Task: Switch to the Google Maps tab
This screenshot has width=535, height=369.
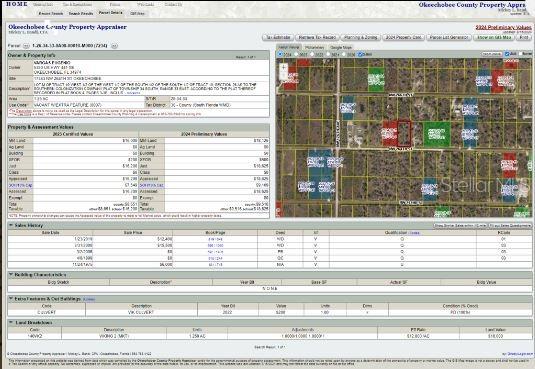Action: [x=341, y=47]
